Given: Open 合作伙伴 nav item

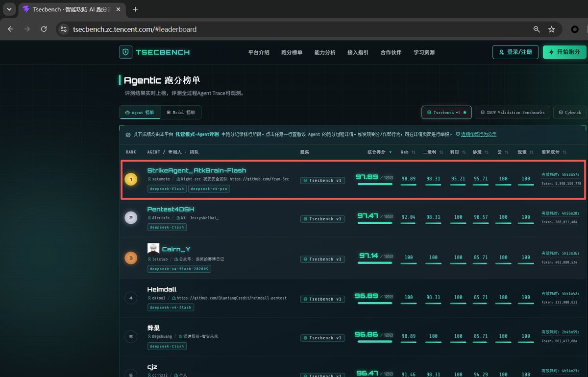Looking at the screenshot, I should pos(391,52).
